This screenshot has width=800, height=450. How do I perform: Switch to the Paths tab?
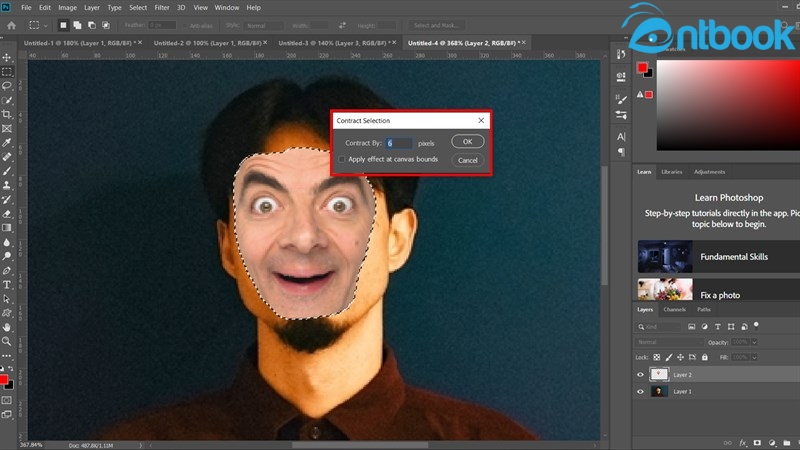pyautogui.click(x=704, y=309)
